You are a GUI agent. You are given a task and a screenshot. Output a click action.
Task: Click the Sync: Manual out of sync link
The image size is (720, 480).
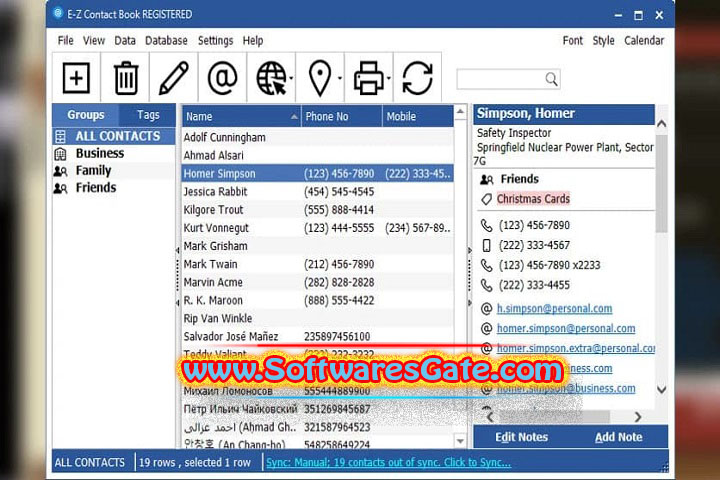pos(388,463)
